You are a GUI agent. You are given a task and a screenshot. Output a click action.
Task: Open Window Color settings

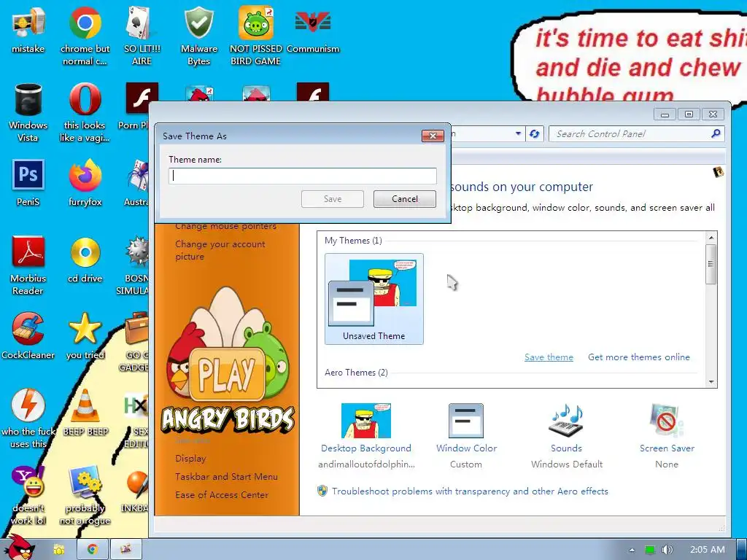(x=466, y=436)
